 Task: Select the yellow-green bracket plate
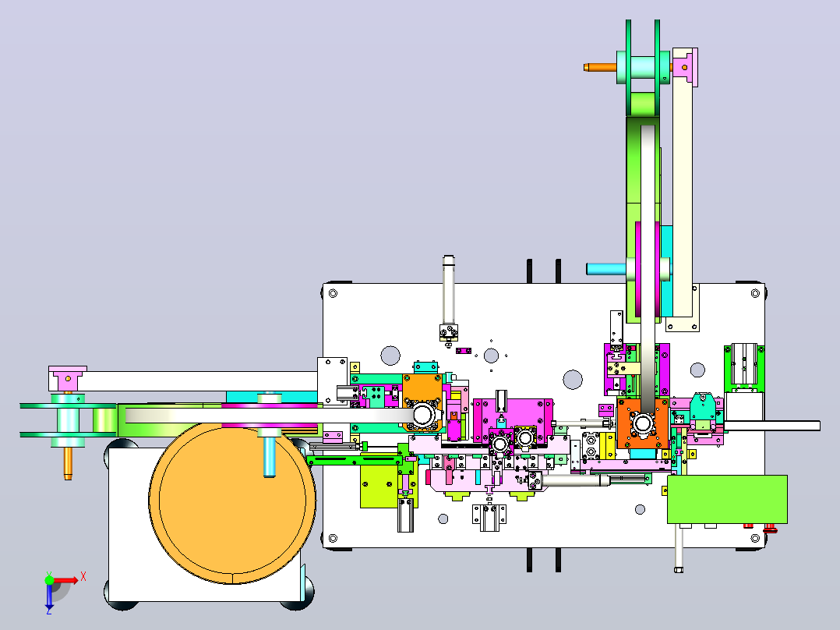click(379, 487)
